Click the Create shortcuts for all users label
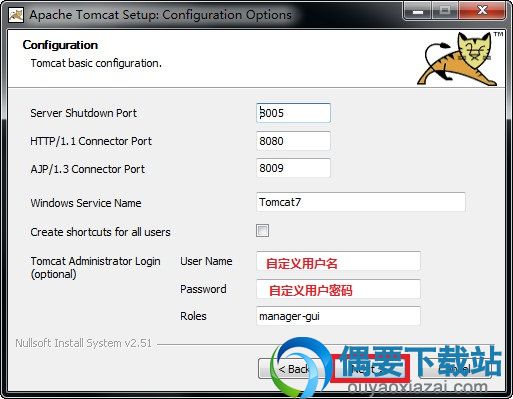513x399 pixels. [100, 232]
